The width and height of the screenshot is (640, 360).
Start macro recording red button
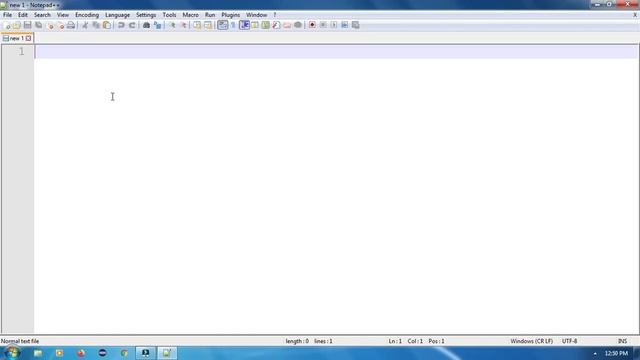coord(312,25)
